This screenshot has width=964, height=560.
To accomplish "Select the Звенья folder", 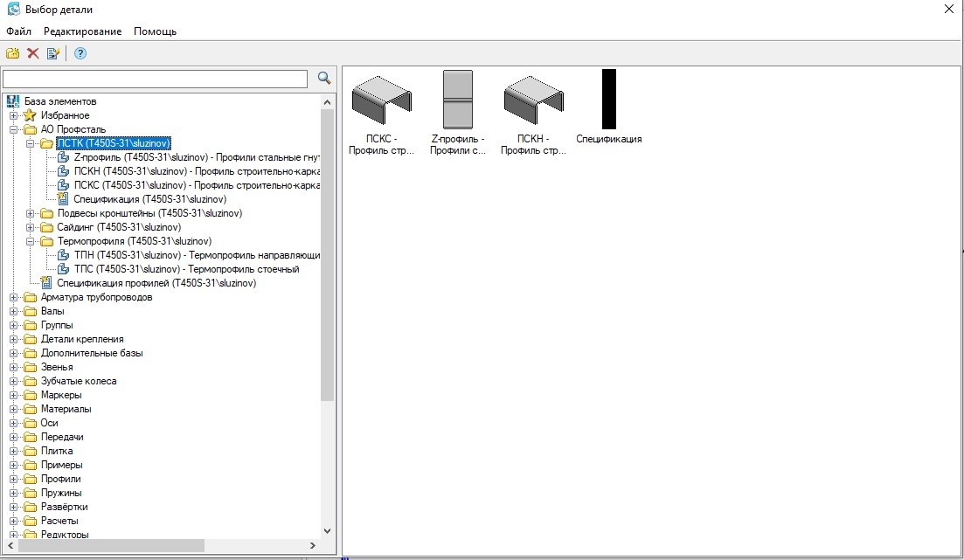I will pos(57,368).
